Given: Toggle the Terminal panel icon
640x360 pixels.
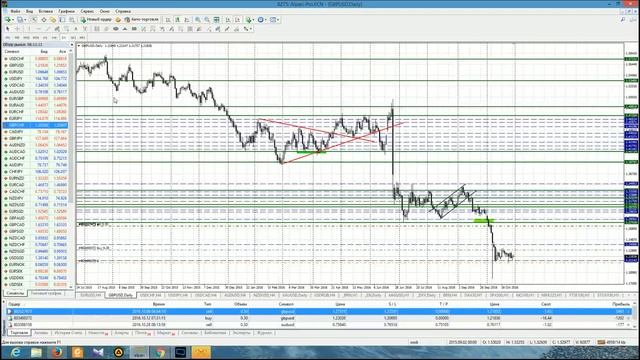Looking at the screenshot, I should (62, 20).
